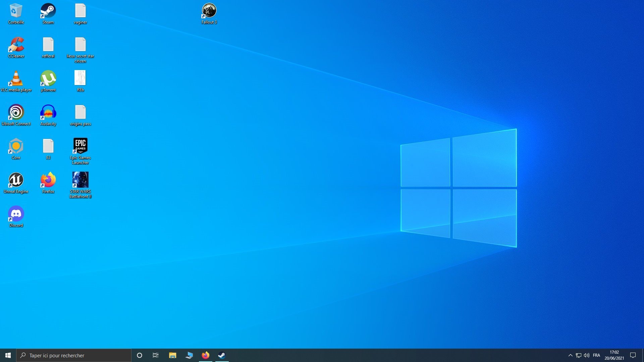
Task: Select STAR WARS Battlefront II shortcut
Action: 80,185
